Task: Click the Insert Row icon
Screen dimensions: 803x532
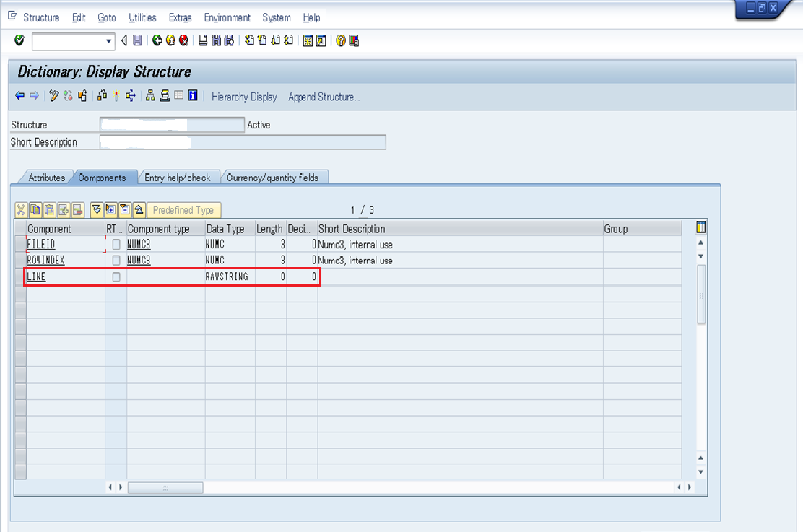Action: coord(64,210)
